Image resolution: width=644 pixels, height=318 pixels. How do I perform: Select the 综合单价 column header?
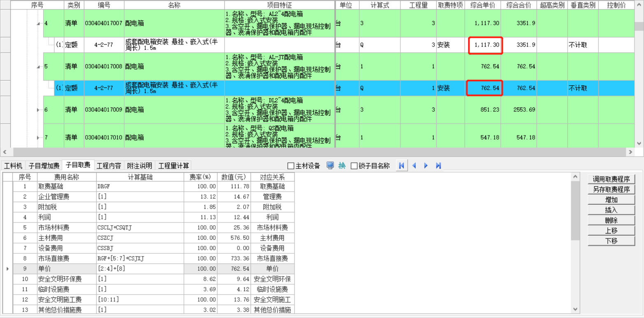click(x=483, y=5)
